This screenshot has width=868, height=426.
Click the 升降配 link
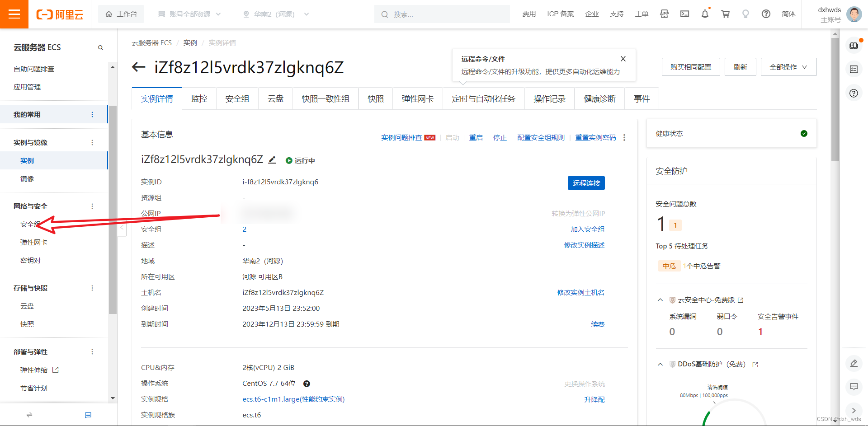click(594, 399)
